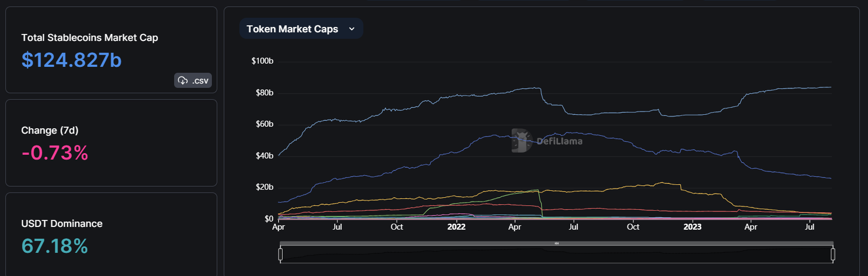Click the chevron beside Token Market Caps

click(352, 29)
